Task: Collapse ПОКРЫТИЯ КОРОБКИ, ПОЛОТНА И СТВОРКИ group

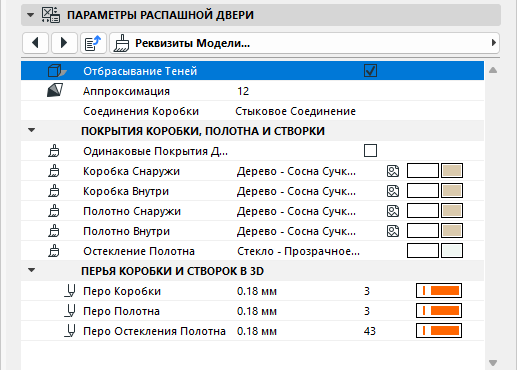Action: tap(32, 130)
